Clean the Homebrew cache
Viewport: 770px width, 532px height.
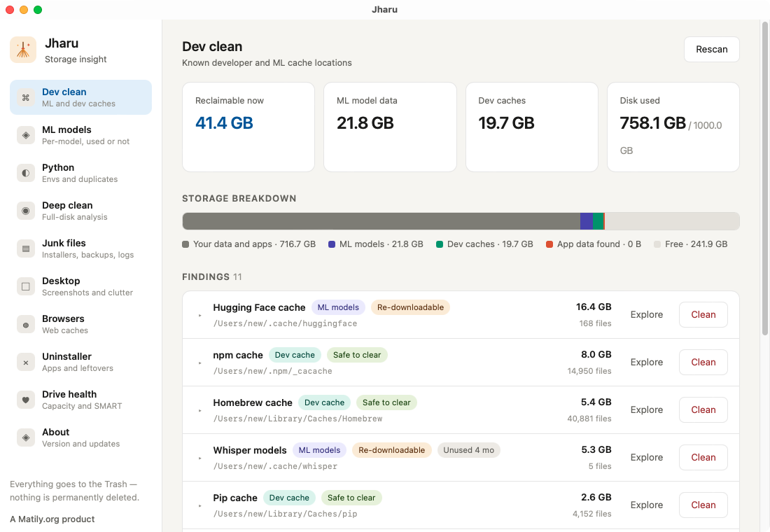click(x=703, y=409)
